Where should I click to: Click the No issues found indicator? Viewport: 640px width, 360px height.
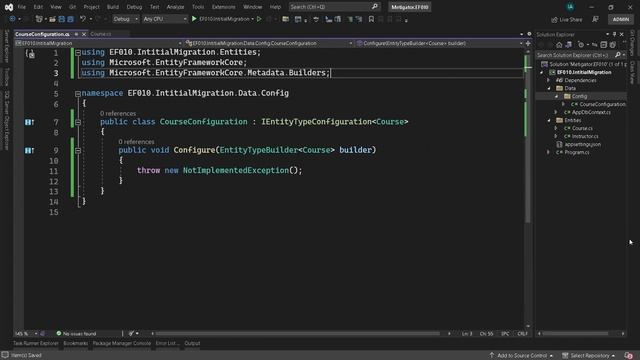[x=76, y=334]
